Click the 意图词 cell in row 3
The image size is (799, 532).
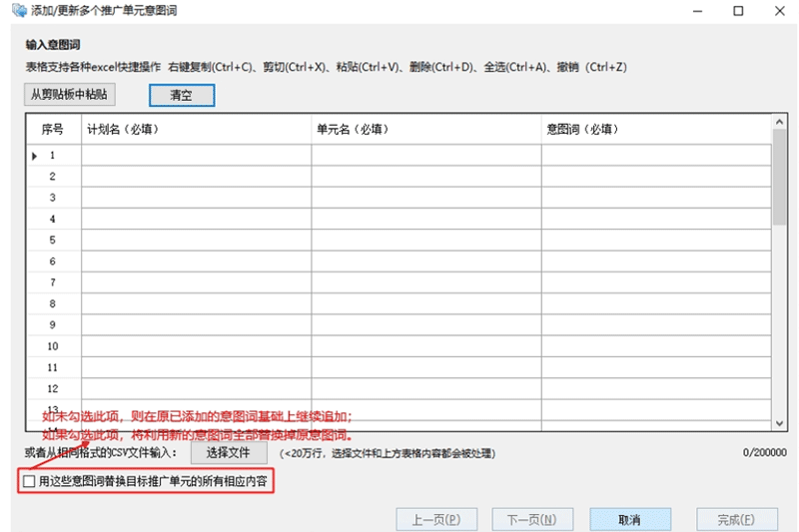656,198
